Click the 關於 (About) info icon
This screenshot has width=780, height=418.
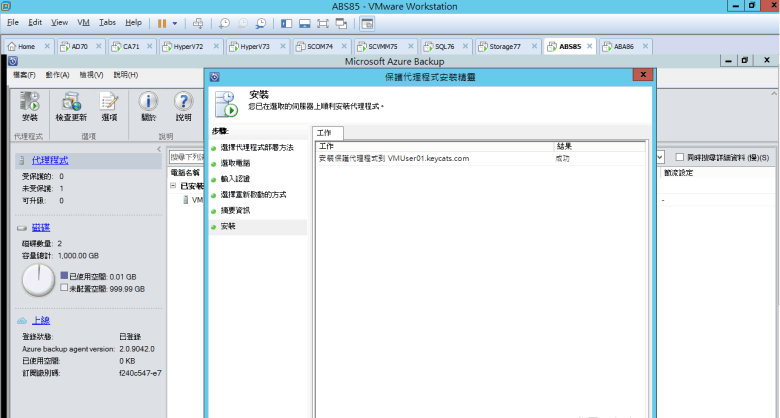pos(148,106)
